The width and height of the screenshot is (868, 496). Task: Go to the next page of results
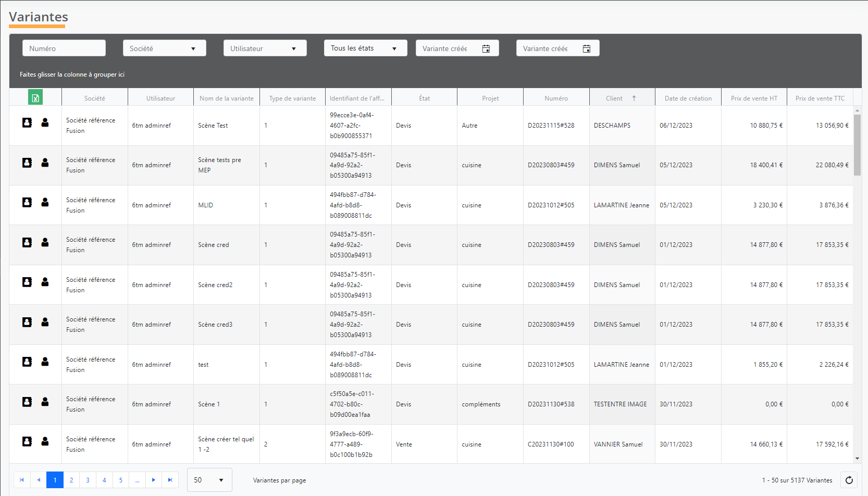point(154,480)
